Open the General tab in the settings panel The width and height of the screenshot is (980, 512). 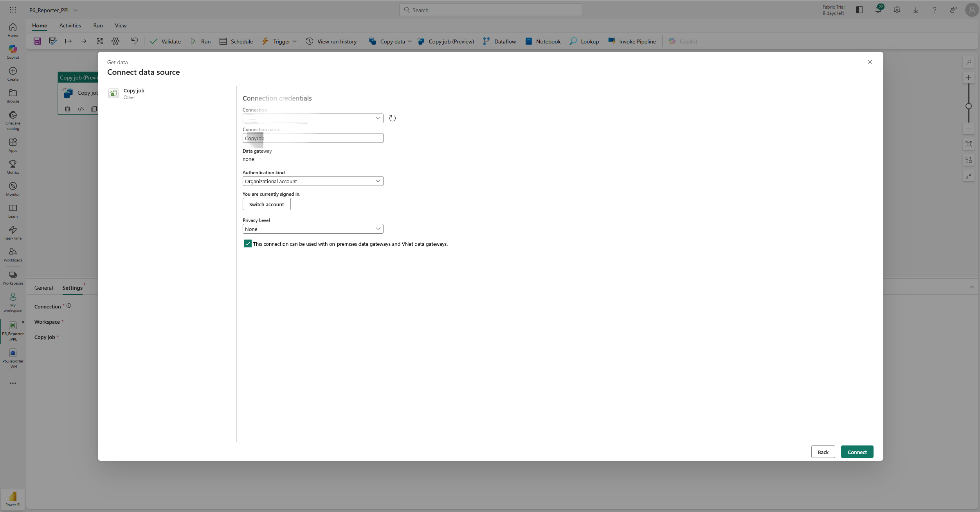coord(43,288)
